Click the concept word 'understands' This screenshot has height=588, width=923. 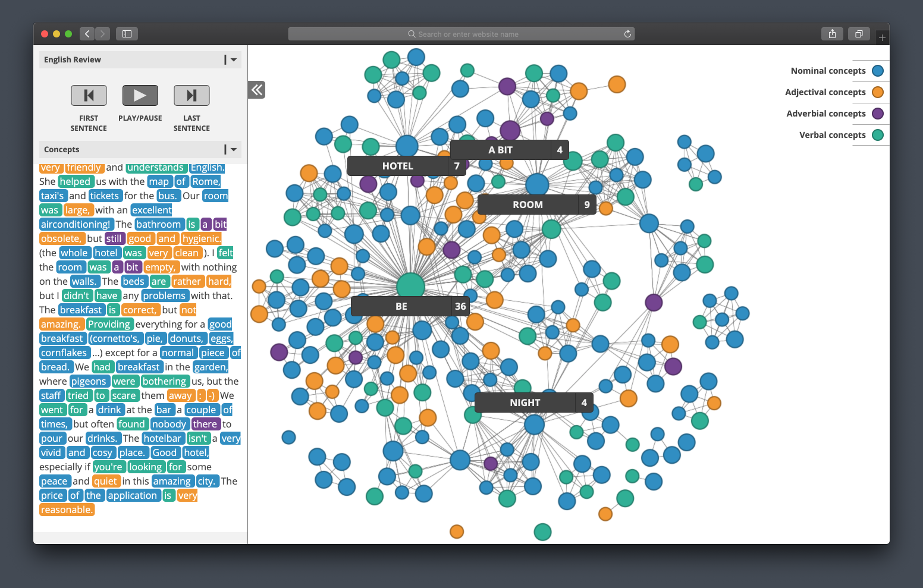pos(156,168)
